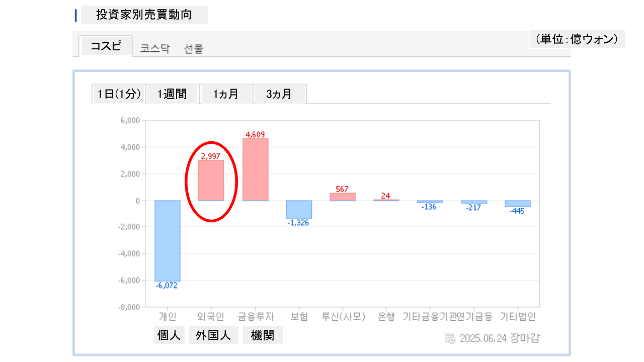Viewport: 644px width, 362px height.
Task: Click the 은행 bar showing 24
Action: tap(386, 200)
